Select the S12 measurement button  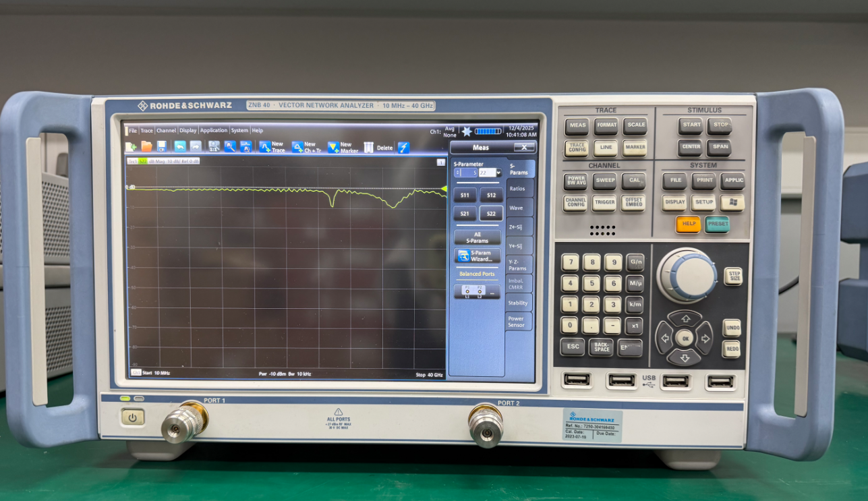click(x=491, y=196)
